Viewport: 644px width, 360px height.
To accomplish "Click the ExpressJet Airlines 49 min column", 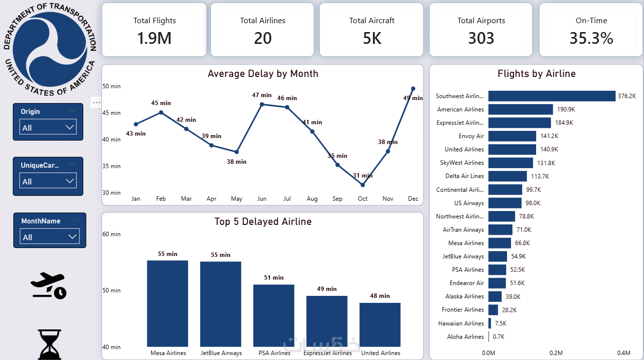I will click(327, 321).
